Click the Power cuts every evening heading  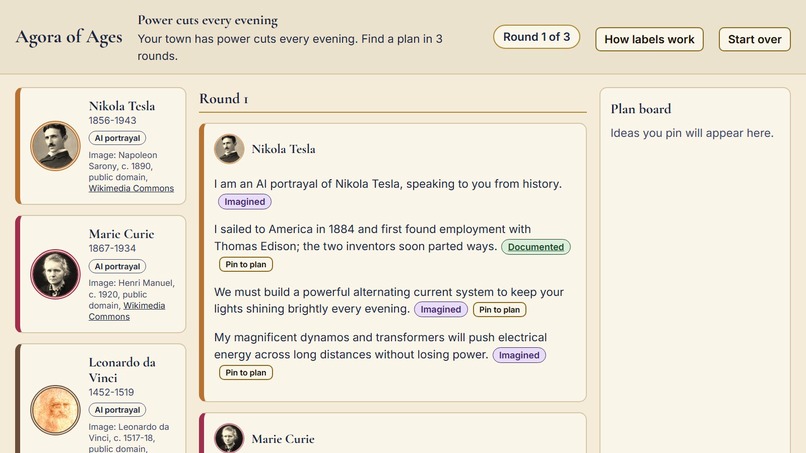tap(208, 21)
